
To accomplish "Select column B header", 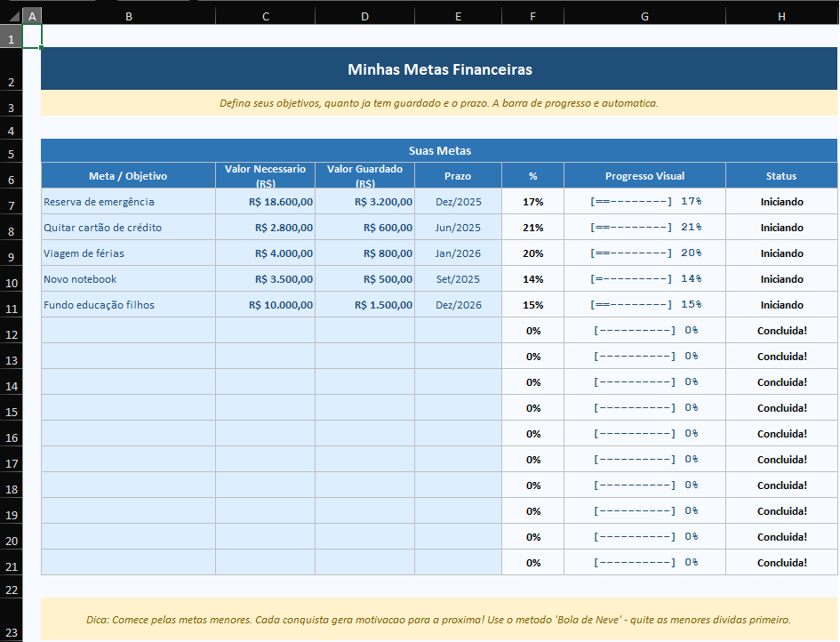I will (x=129, y=17).
